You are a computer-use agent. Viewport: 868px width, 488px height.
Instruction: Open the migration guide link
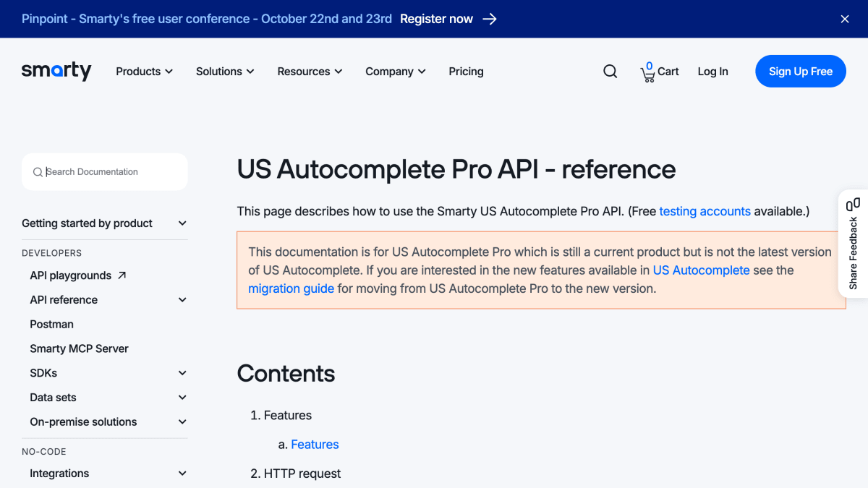pyautogui.click(x=291, y=288)
